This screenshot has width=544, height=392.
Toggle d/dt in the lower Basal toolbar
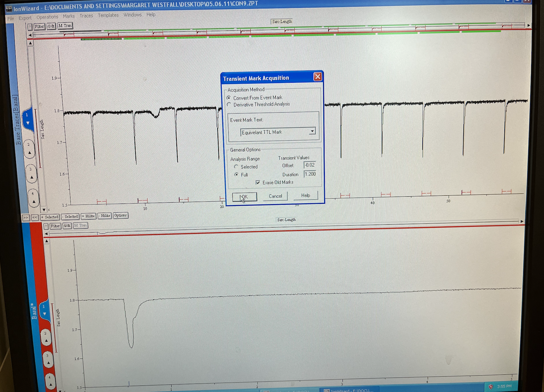coord(67,226)
